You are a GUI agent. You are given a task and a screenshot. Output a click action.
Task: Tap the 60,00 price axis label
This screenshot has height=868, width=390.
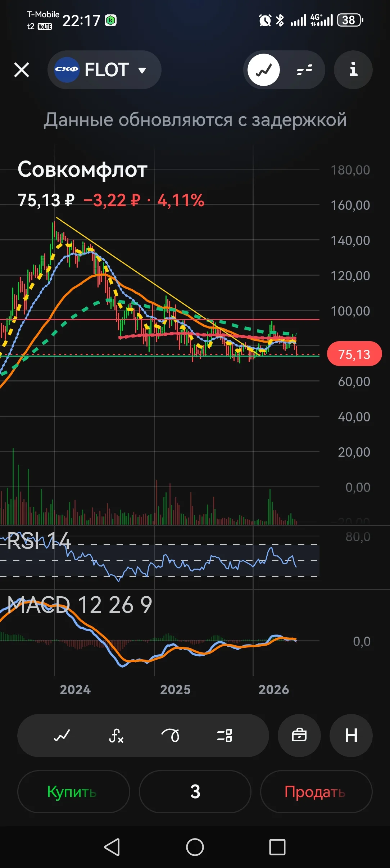(354, 381)
